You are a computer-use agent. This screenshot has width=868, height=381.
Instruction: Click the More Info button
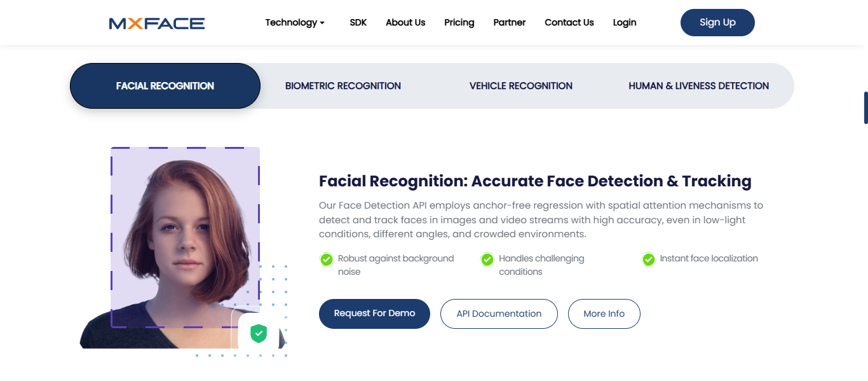coord(604,313)
